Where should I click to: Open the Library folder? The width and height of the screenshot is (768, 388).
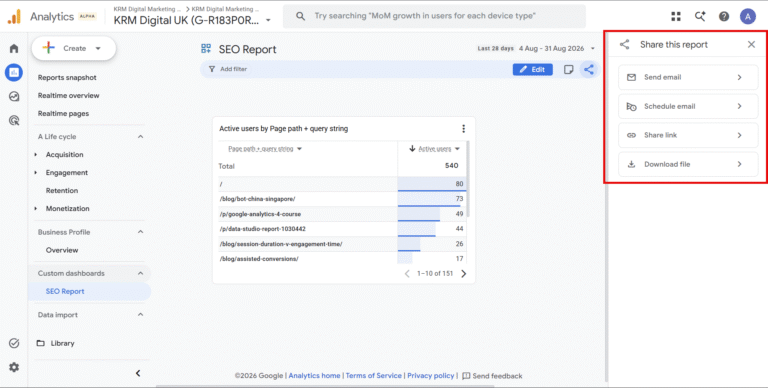55,343
